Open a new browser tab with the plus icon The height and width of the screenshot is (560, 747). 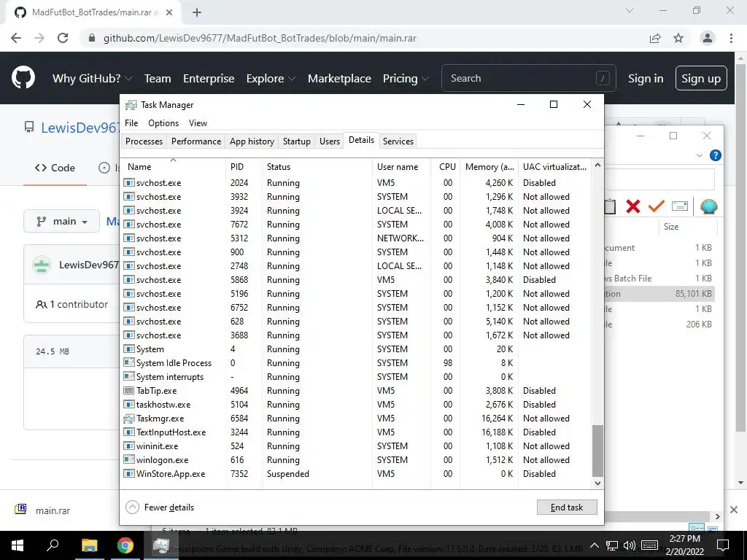click(197, 12)
